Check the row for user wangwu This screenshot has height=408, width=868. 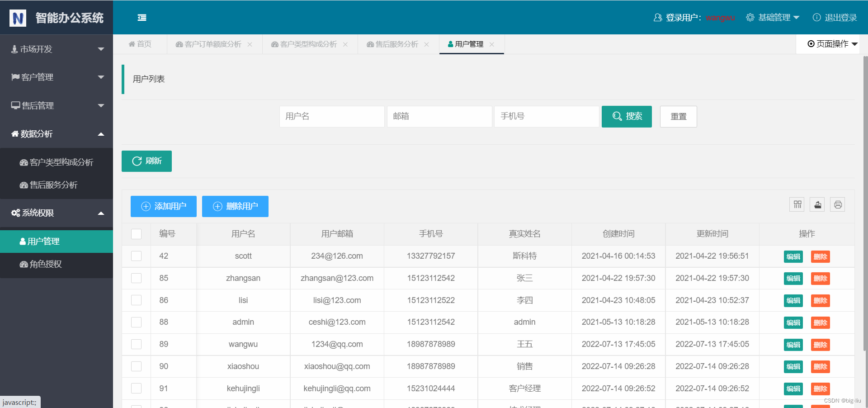[136, 344]
